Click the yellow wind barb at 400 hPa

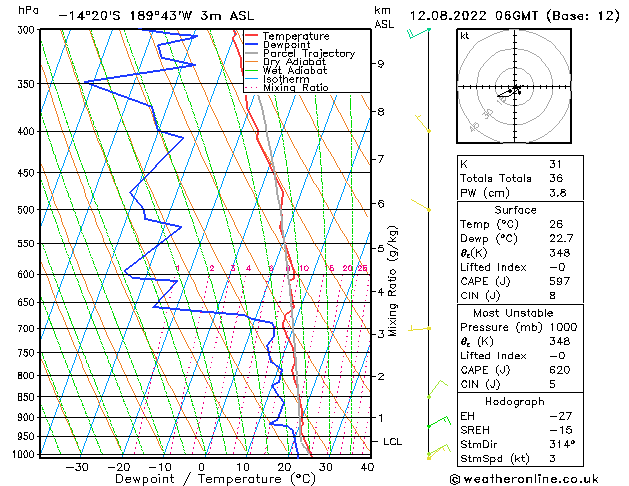coord(423,123)
